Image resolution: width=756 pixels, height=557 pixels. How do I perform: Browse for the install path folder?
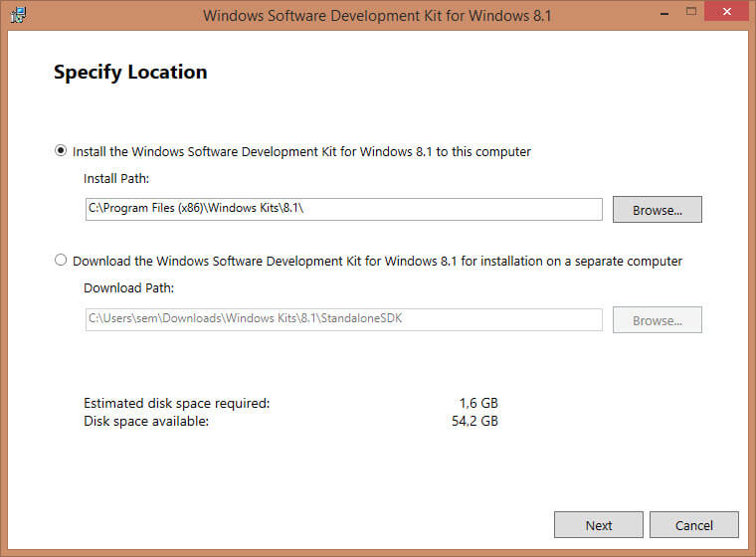click(658, 209)
